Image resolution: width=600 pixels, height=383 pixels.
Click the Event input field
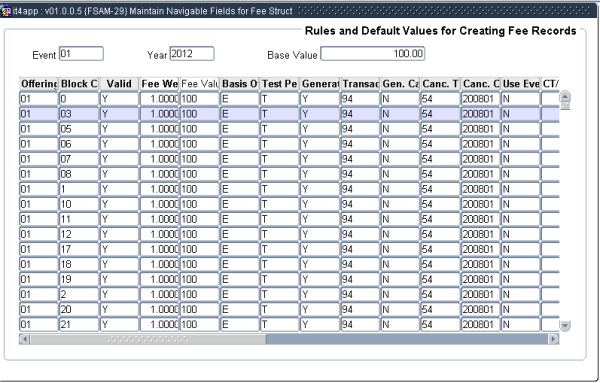81,54
